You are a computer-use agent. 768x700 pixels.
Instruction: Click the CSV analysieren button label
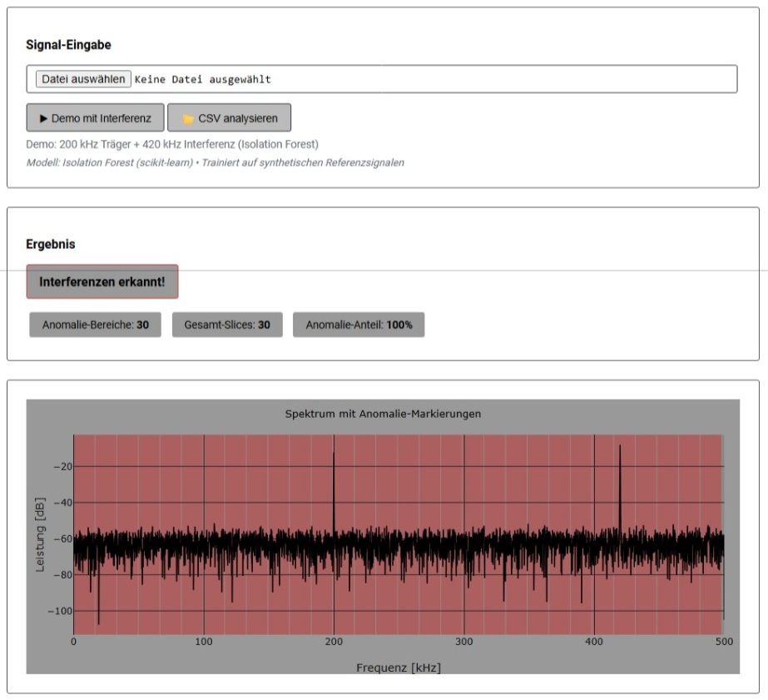pos(238,118)
